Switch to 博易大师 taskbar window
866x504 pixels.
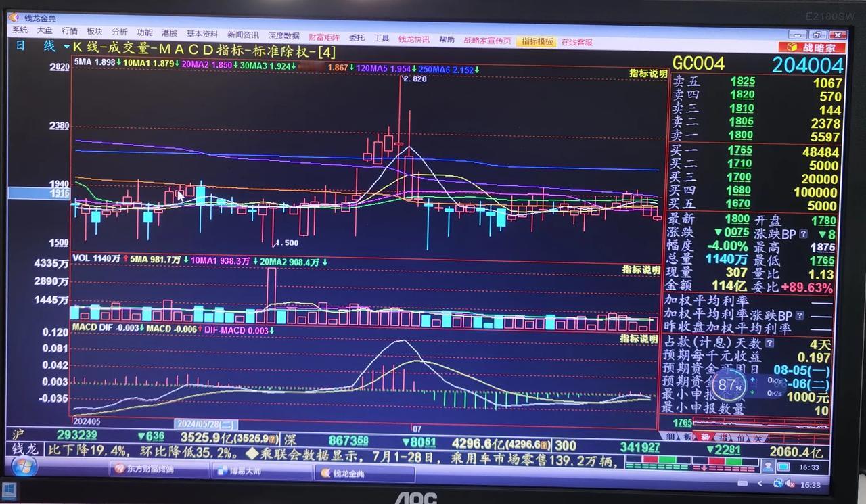(x=260, y=472)
